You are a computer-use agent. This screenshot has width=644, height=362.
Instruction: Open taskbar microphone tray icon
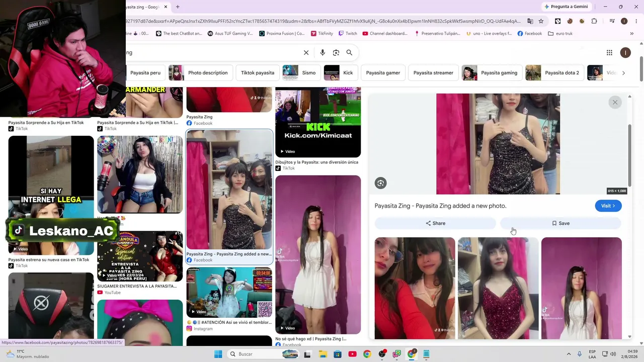[580, 354]
